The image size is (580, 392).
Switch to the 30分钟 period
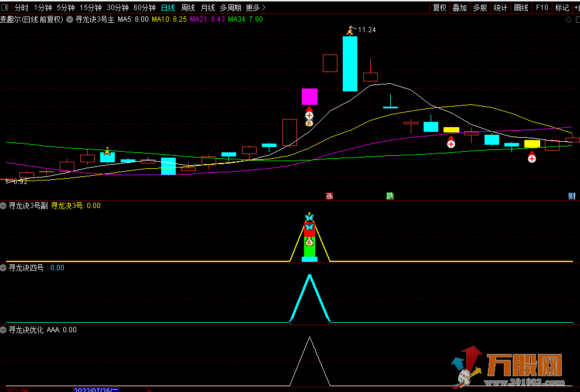coord(118,8)
